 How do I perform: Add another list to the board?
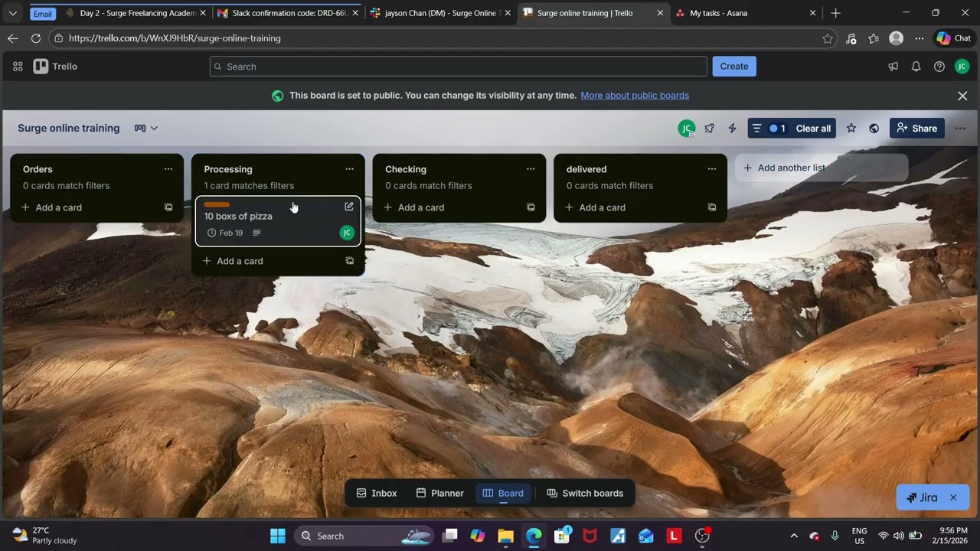point(822,168)
